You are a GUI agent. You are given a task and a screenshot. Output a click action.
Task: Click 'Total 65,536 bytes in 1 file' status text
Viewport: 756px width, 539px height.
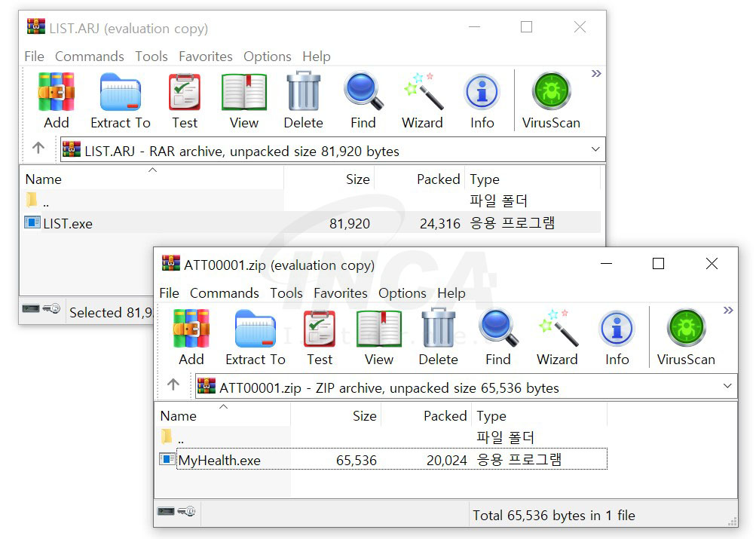553,516
